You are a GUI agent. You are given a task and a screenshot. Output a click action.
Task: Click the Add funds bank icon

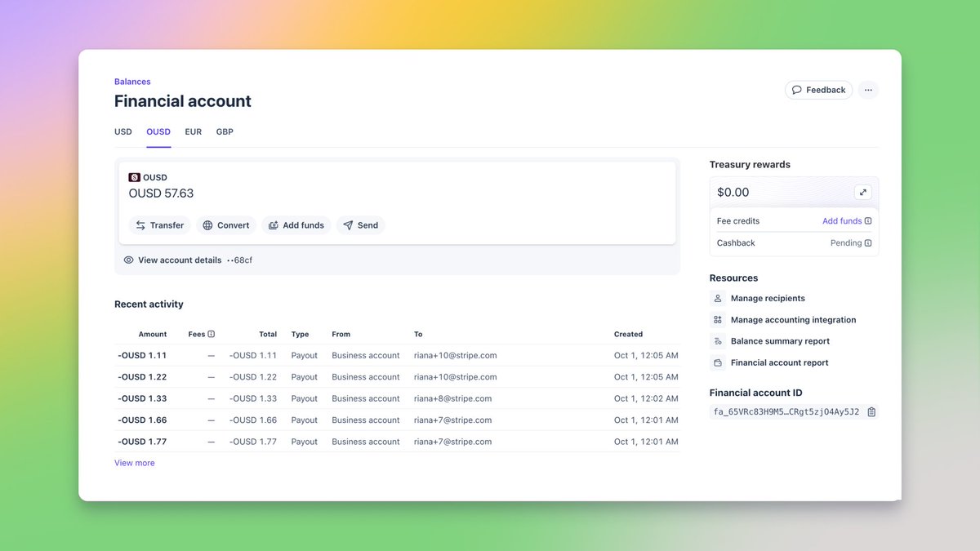(x=274, y=225)
